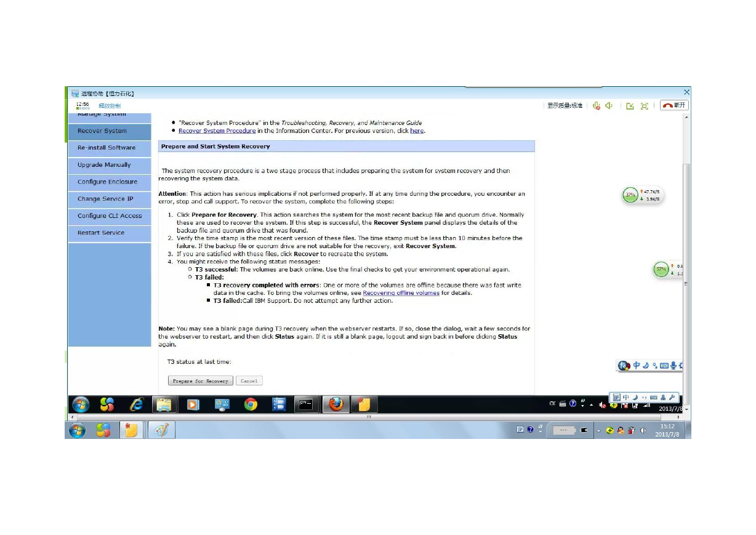
Task: Open the Chrome icon on remote taskbar
Action: pos(251,404)
